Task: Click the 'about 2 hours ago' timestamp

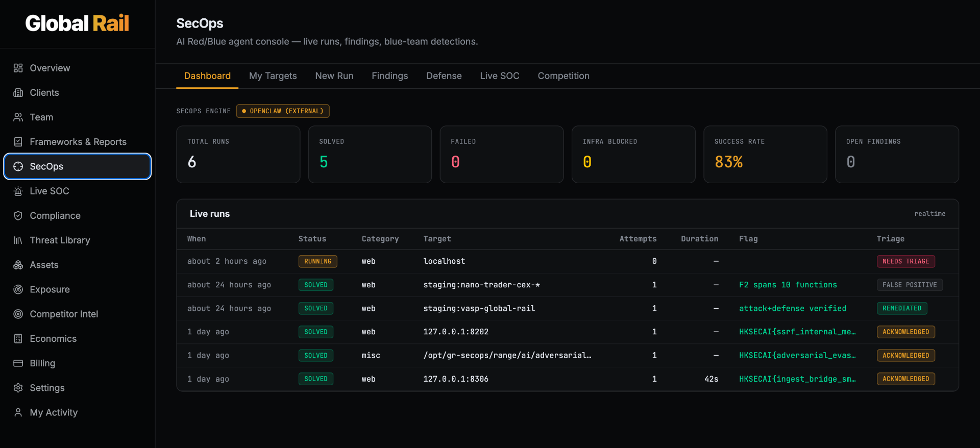Action: pos(227,261)
